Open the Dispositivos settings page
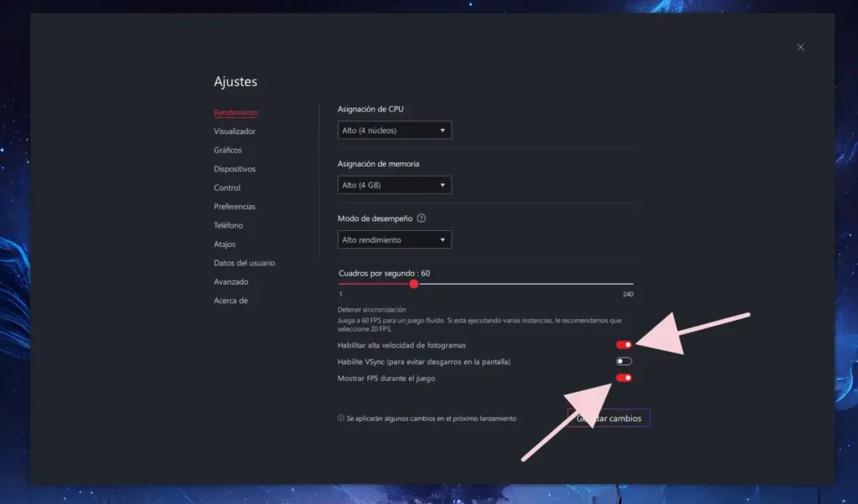858x504 pixels. pos(235,169)
